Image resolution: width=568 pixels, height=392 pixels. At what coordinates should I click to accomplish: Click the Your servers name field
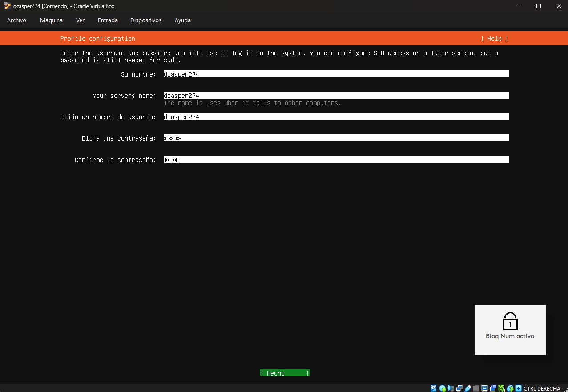click(336, 96)
